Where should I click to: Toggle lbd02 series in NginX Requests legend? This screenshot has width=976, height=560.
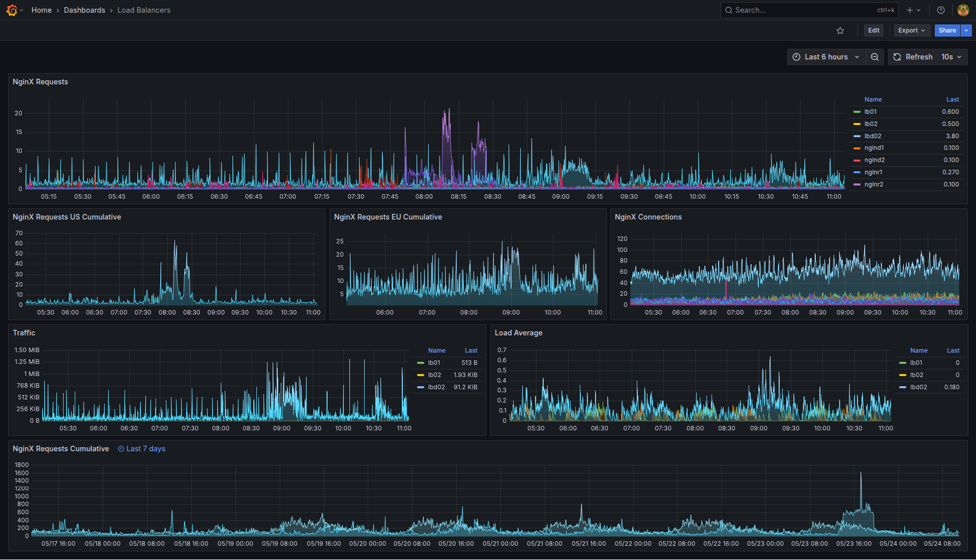[873, 136]
